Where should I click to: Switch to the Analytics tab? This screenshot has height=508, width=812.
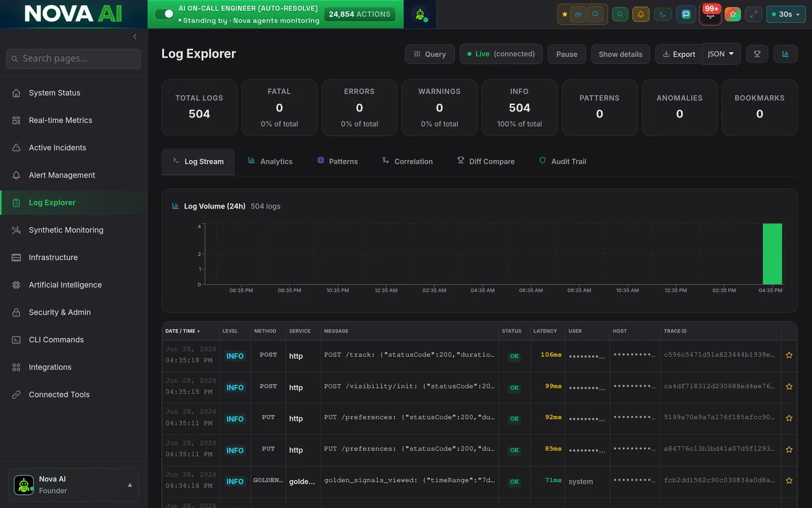click(270, 161)
